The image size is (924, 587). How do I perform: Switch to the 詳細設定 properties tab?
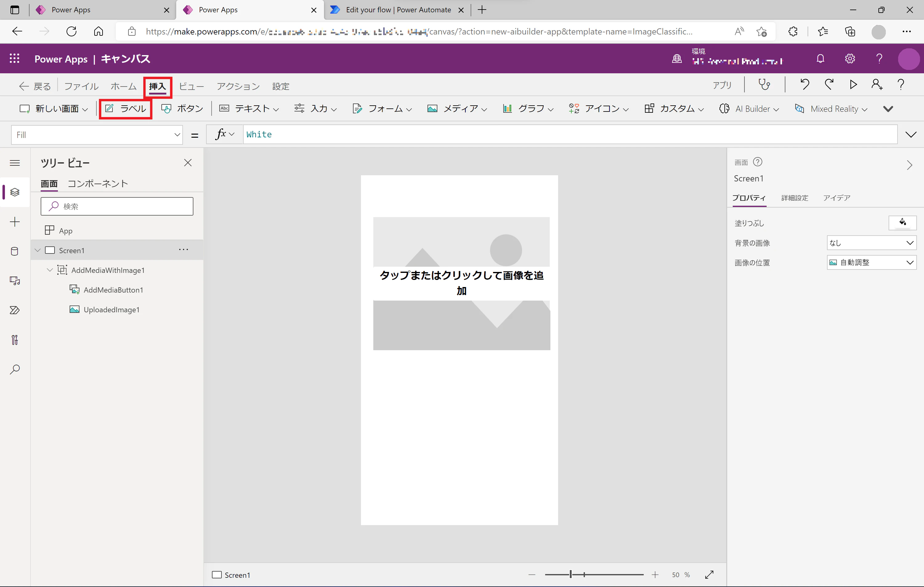795,198
